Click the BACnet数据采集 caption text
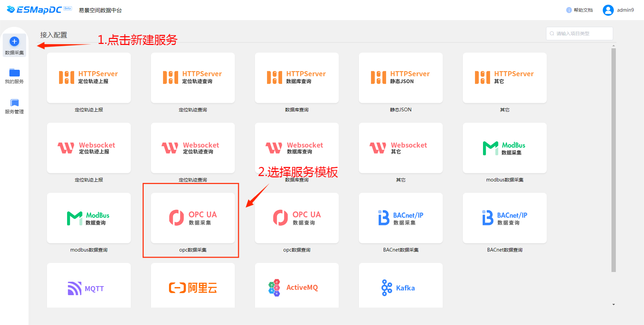This screenshot has width=644, height=325. (x=401, y=250)
